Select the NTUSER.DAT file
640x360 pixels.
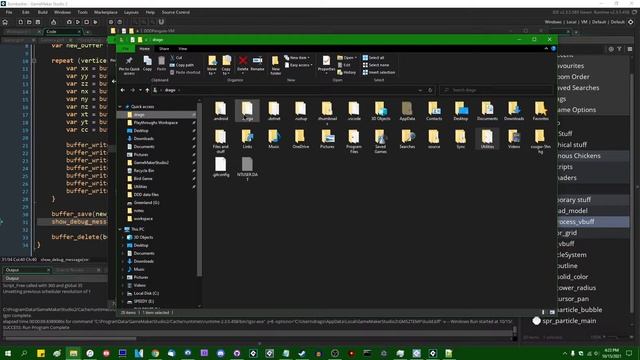coord(247,169)
